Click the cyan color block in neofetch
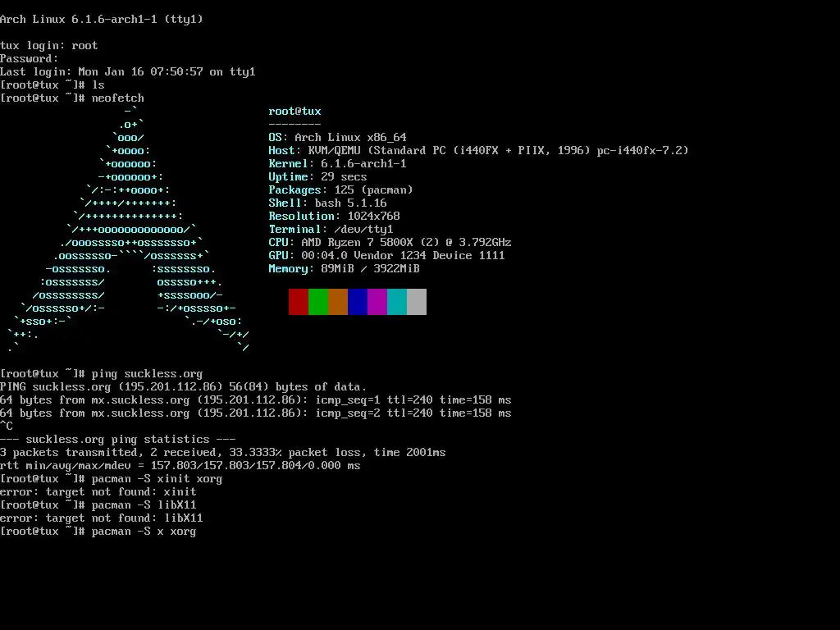The height and width of the screenshot is (630, 840). (x=397, y=302)
